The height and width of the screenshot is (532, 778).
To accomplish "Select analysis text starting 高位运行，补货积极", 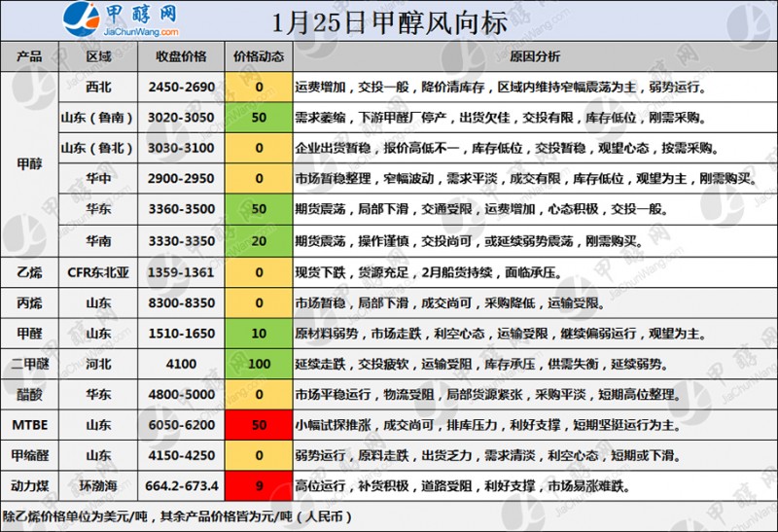I will 463,486.
